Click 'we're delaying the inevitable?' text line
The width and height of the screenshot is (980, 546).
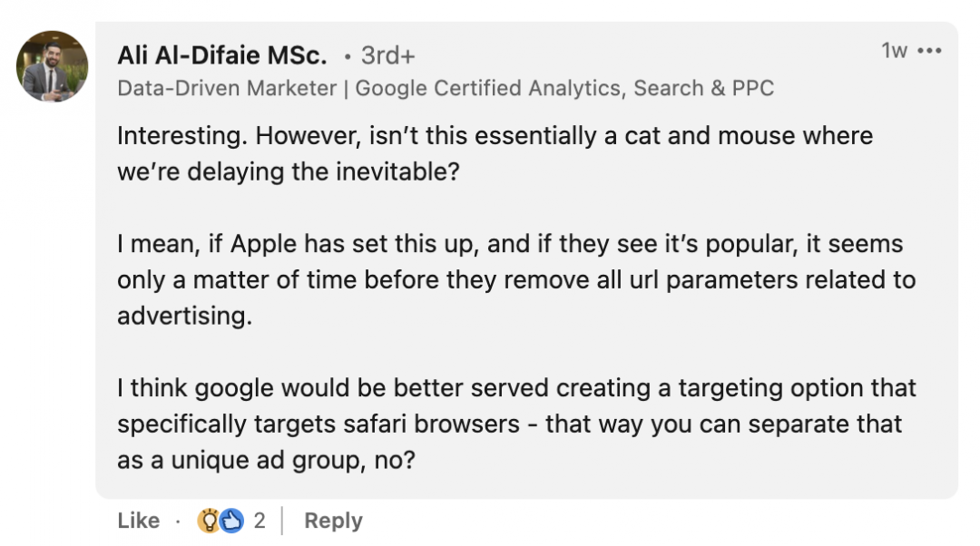click(289, 171)
